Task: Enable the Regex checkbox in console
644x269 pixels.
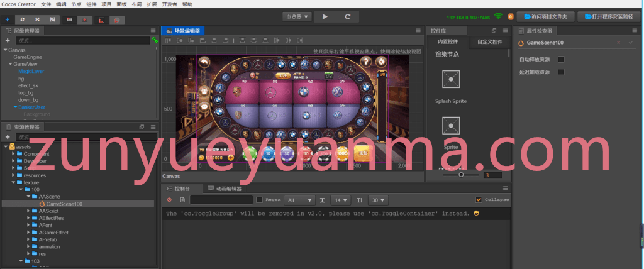Action: pos(259,200)
